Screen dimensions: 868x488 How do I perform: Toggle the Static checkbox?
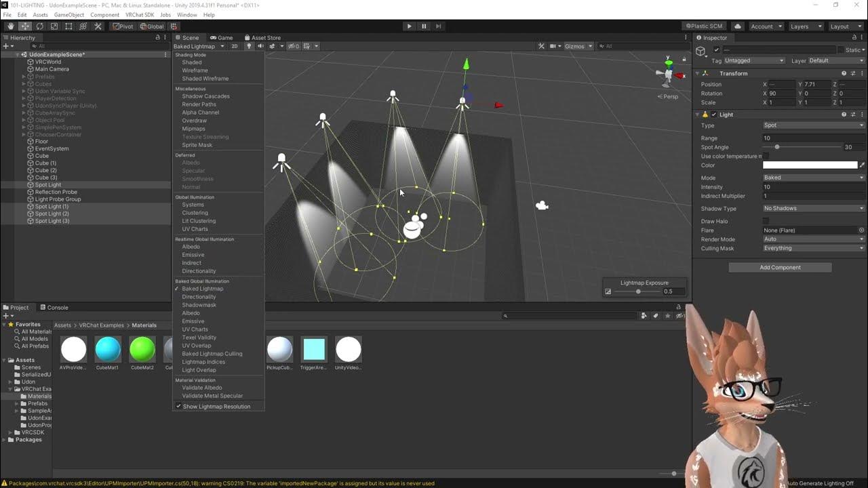841,50
